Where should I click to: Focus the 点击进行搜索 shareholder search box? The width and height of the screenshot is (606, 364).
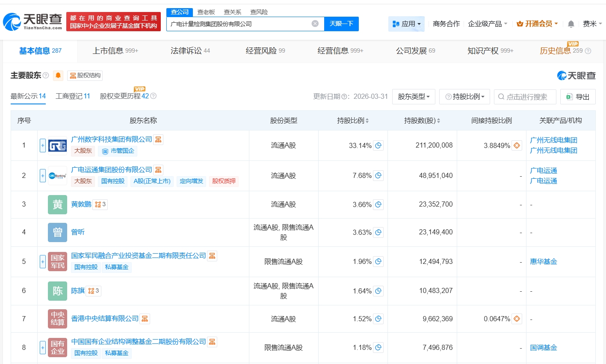coord(525,97)
